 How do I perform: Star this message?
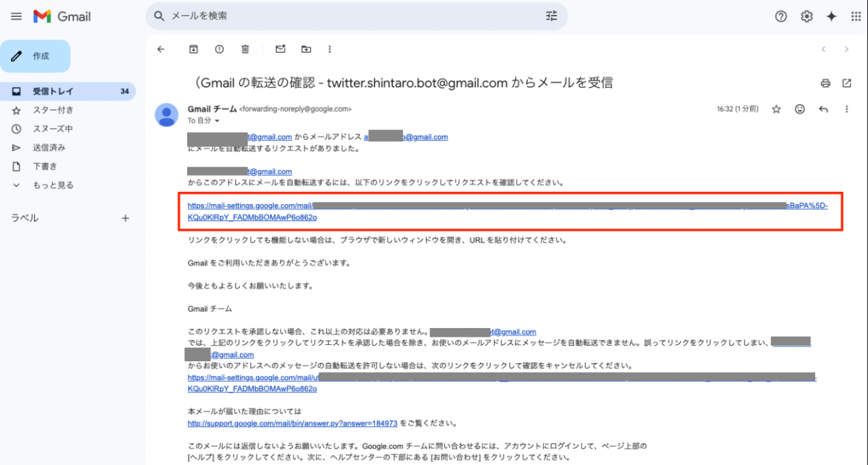coord(776,108)
